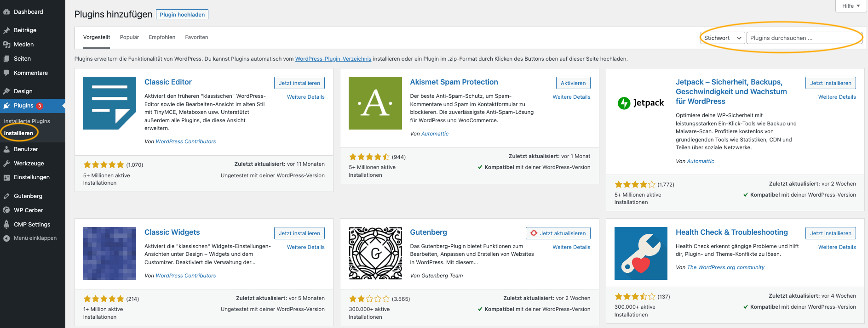Open Automattic author link under Akismet
The height and width of the screenshot is (328, 868).
435,134
